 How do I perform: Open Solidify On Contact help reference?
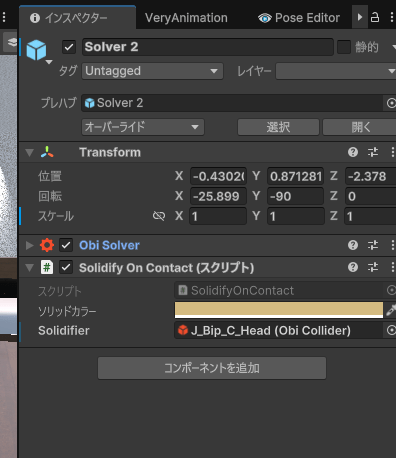point(353,267)
